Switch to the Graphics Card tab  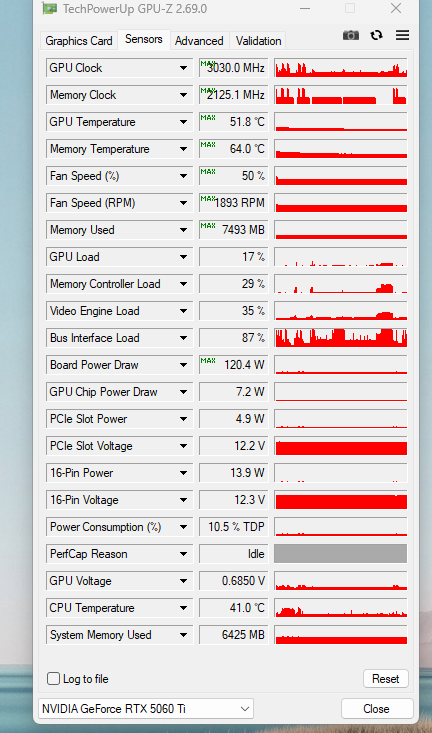point(79,41)
